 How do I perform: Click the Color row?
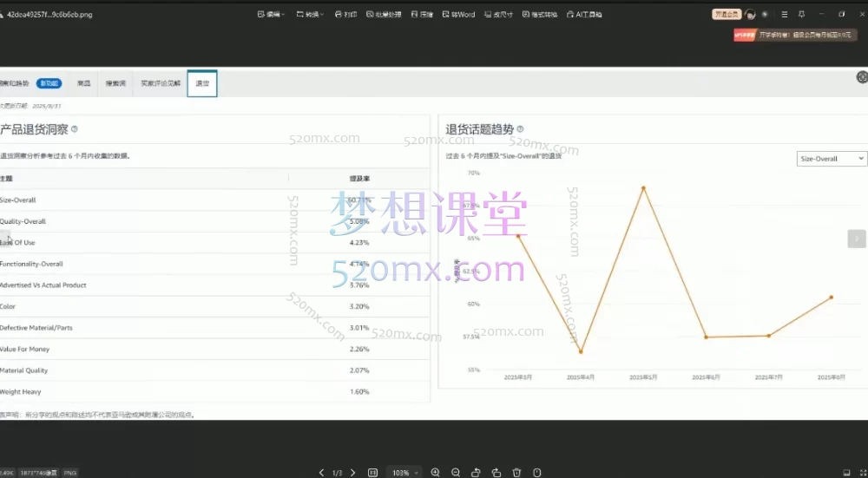click(x=214, y=306)
